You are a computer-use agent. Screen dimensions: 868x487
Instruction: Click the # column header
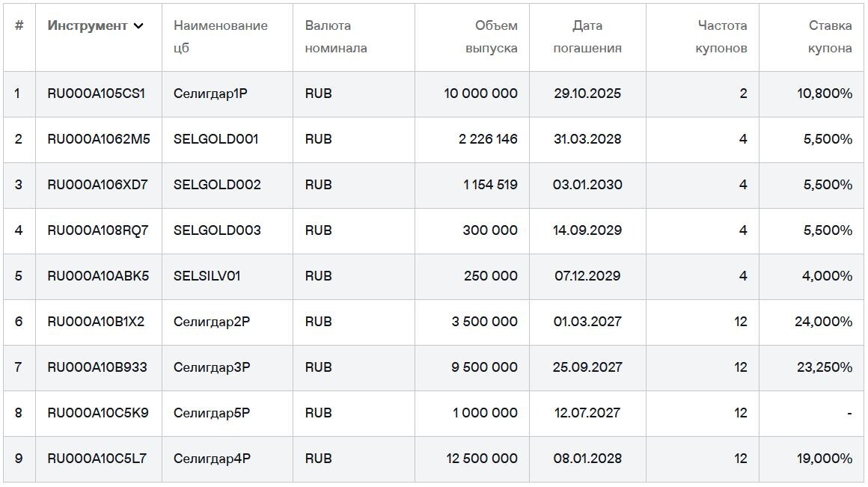point(19,25)
